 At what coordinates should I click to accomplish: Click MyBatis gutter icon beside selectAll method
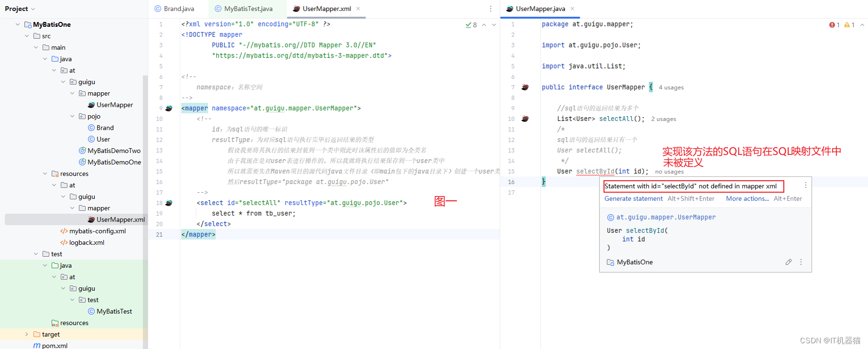pos(525,119)
